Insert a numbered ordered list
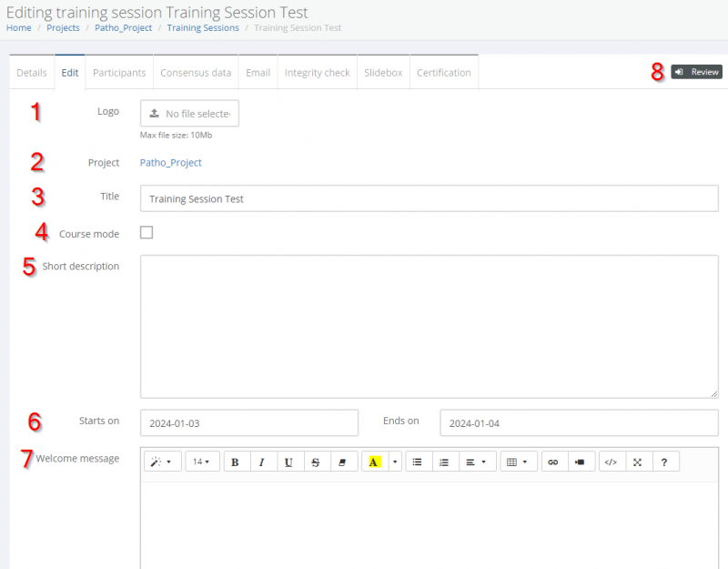728x569 pixels. point(444,462)
